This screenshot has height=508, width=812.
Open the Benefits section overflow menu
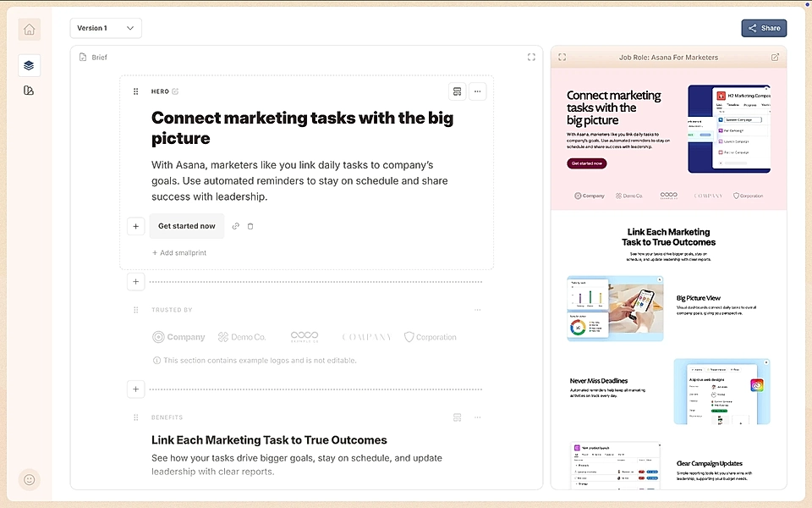477,417
